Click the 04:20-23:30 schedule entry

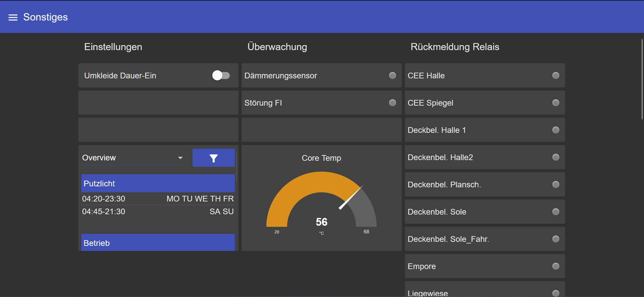tap(158, 199)
